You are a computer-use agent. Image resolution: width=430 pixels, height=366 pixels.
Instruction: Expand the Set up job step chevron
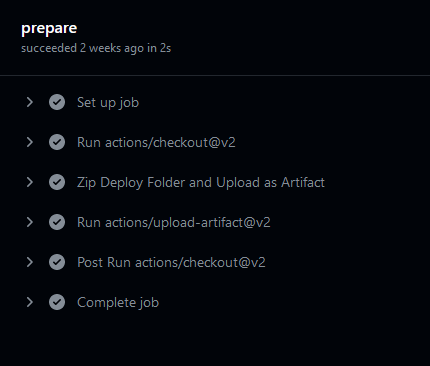click(x=30, y=102)
